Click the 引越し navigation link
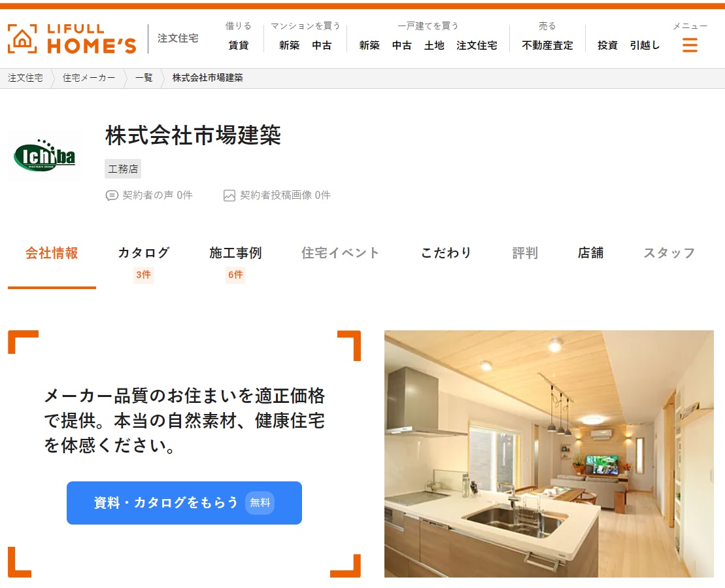Screen dimensions: 725x588 click(x=645, y=45)
